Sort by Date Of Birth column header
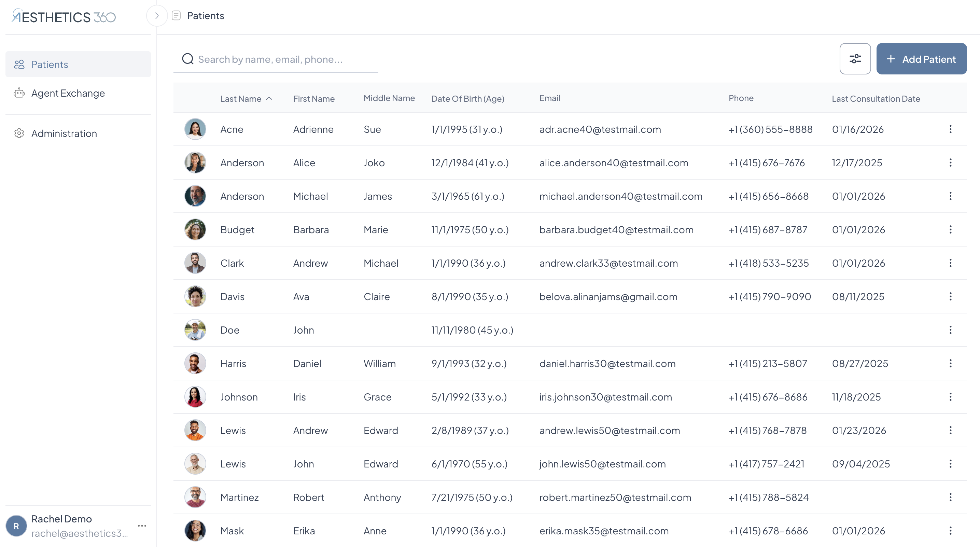Image resolution: width=980 pixels, height=547 pixels. [x=467, y=99]
